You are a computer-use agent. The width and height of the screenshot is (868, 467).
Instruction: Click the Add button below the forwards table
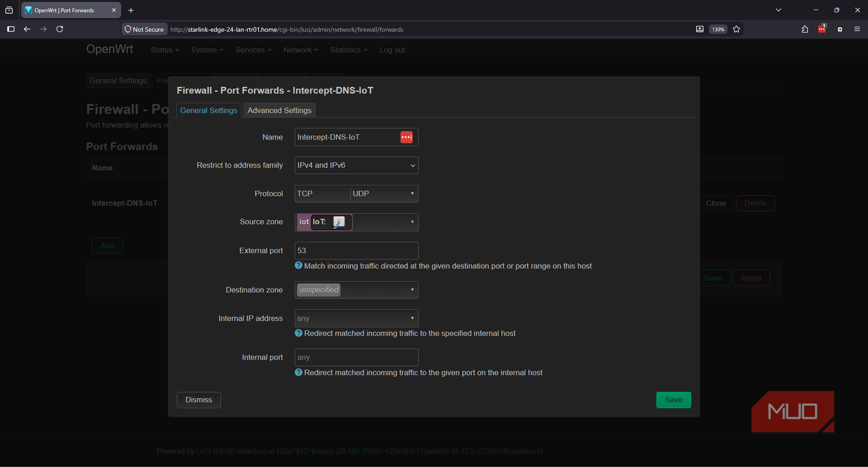click(x=107, y=246)
